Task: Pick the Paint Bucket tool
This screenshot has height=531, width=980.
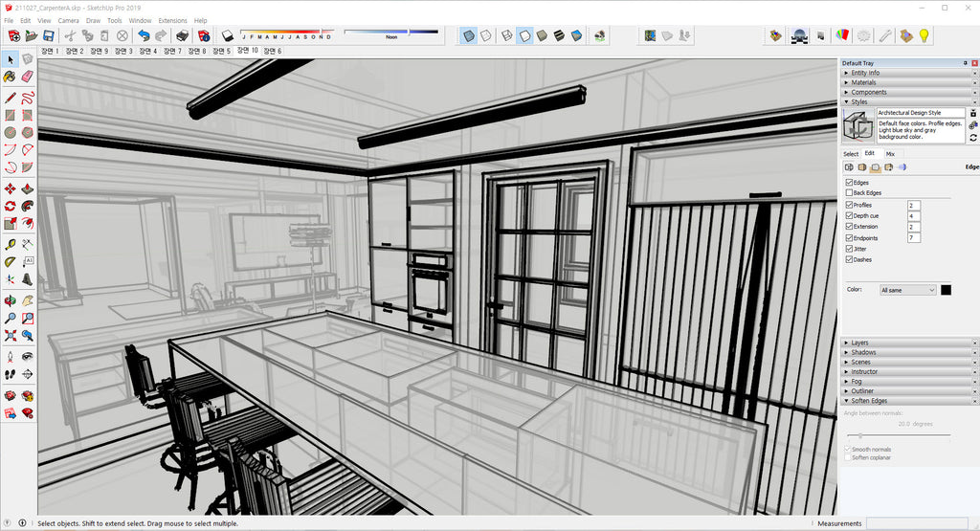Action: coord(10,77)
